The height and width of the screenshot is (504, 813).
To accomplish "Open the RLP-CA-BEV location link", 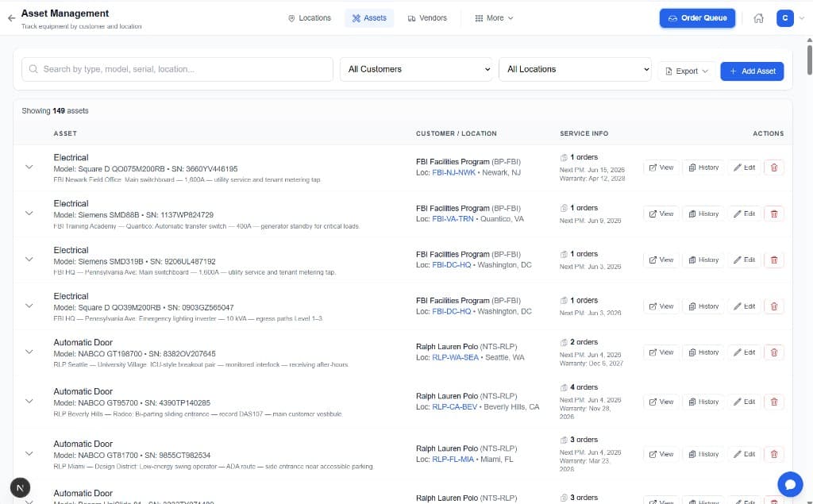I will point(455,407).
